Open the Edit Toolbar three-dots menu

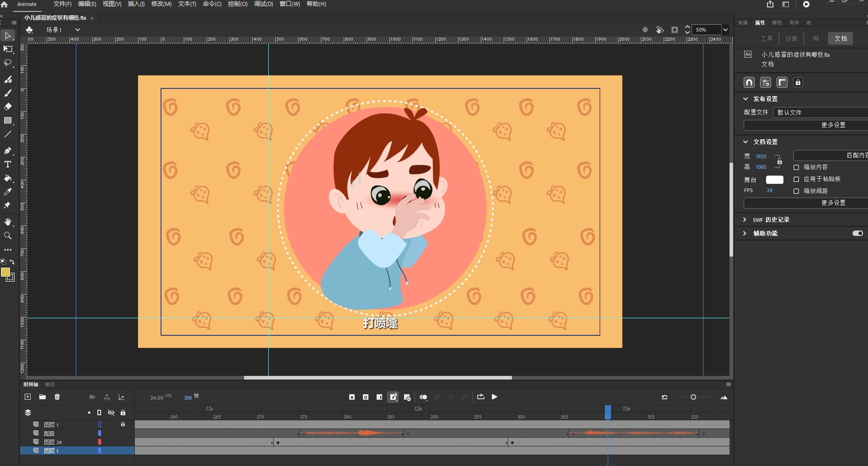[8, 250]
